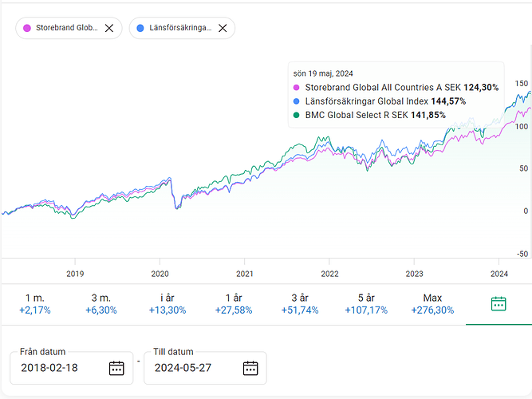Viewport: 532px width, 399px height.
Task: Remove the Storebrand Global fund chip
Action: click(109, 28)
